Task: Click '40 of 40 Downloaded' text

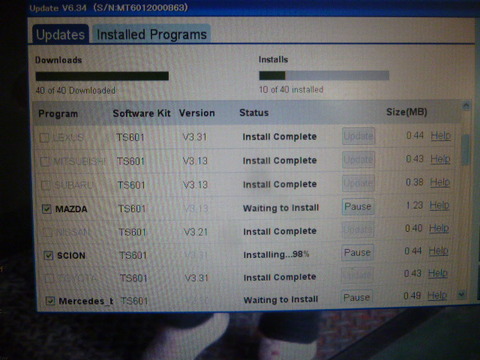Action: tap(76, 90)
